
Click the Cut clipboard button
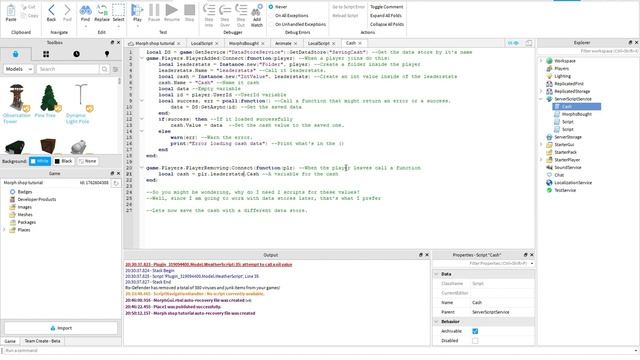pyautogui.click(x=29, y=7)
